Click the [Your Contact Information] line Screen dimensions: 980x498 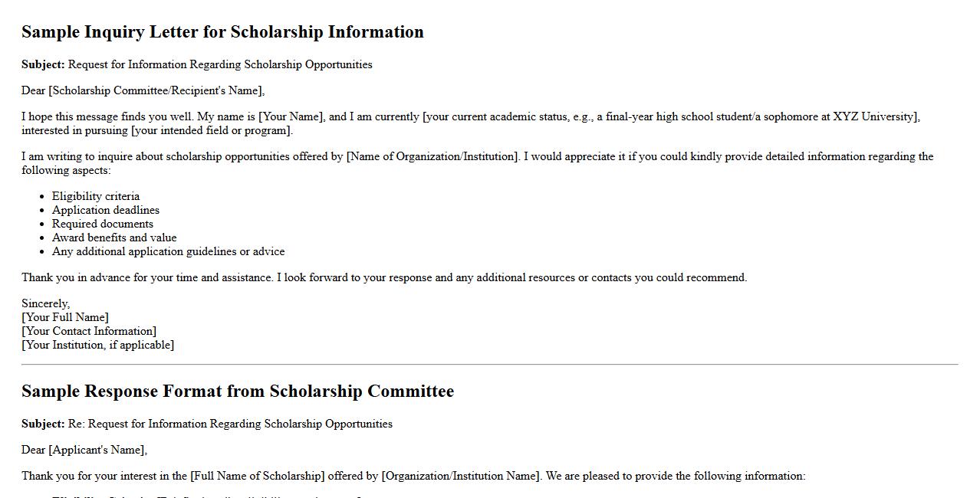(x=89, y=331)
